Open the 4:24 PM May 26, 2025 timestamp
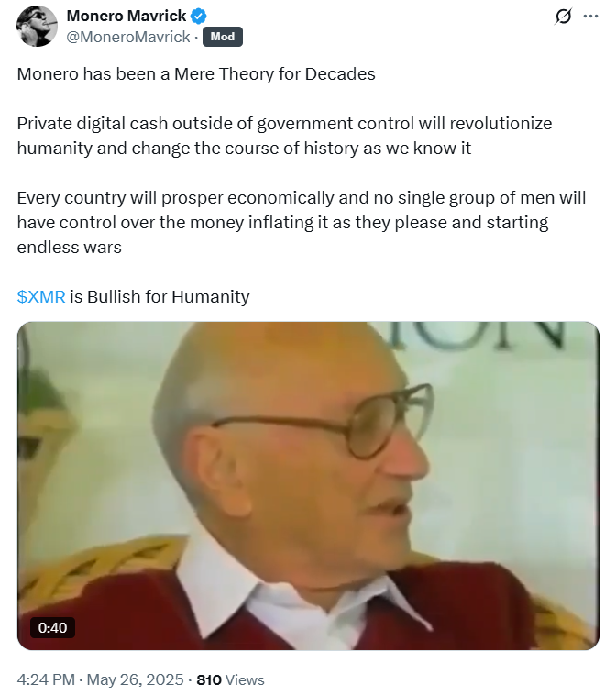Viewport: 616px width, 696px height. pyautogui.click(x=100, y=679)
